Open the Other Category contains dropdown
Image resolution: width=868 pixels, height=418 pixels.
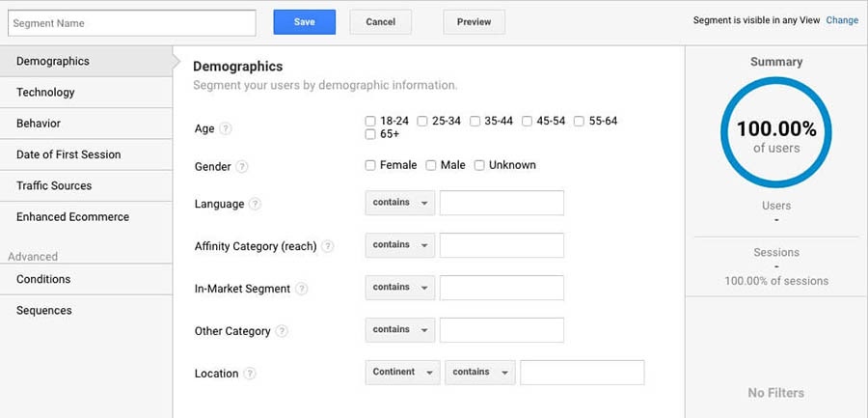coord(400,330)
